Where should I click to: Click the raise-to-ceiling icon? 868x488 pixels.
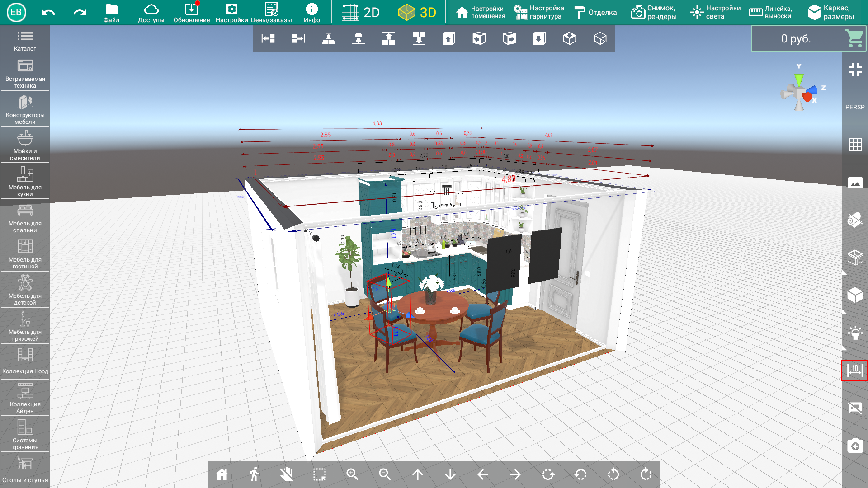click(389, 38)
